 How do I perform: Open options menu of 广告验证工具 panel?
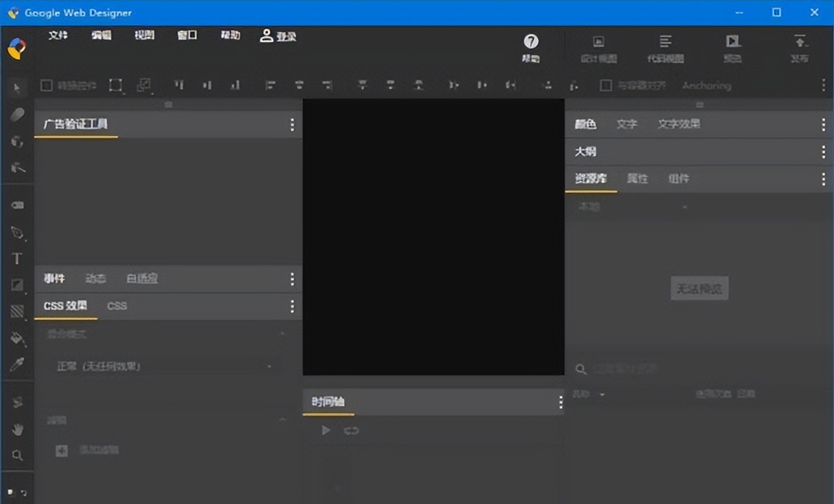pyautogui.click(x=292, y=125)
